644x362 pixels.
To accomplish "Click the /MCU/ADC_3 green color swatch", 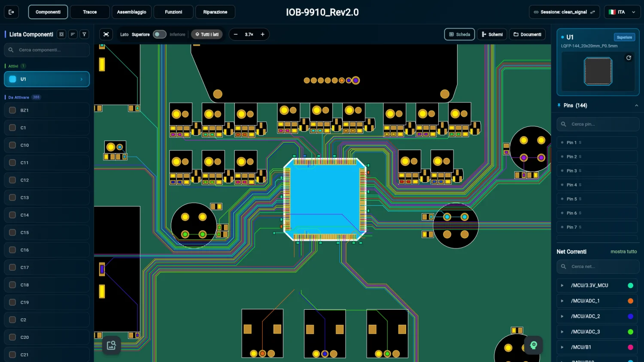I will 630,332.
